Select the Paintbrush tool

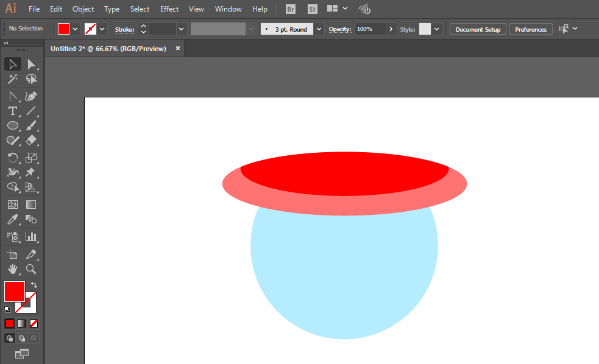[31, 125]
